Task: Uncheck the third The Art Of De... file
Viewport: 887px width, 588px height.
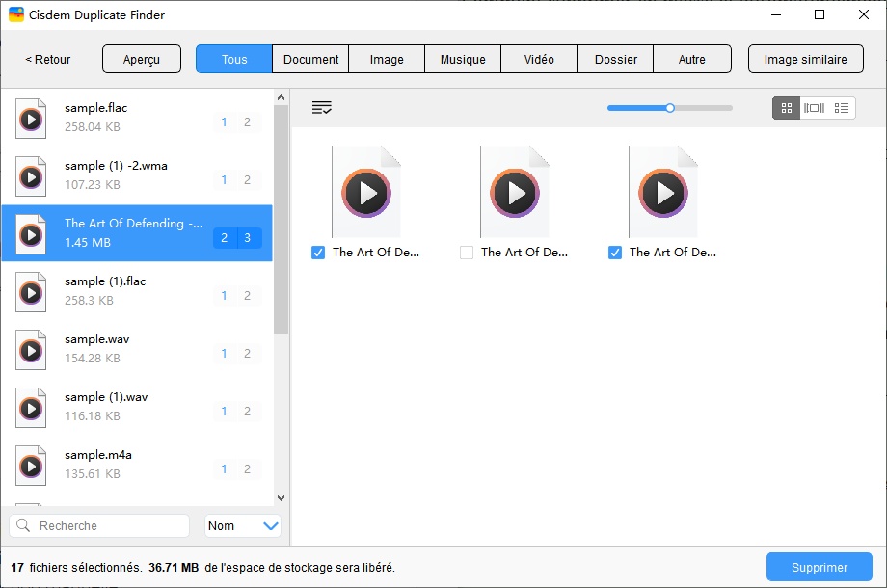Action: 615,253
